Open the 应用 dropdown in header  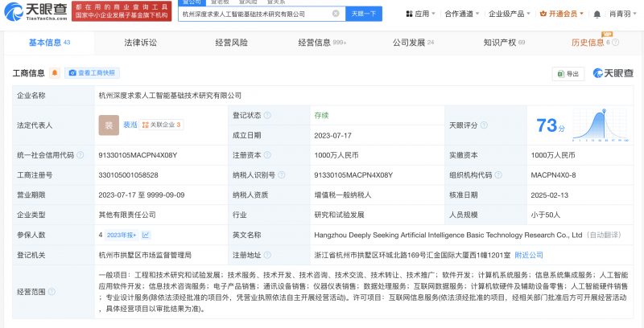click(420, 14)
